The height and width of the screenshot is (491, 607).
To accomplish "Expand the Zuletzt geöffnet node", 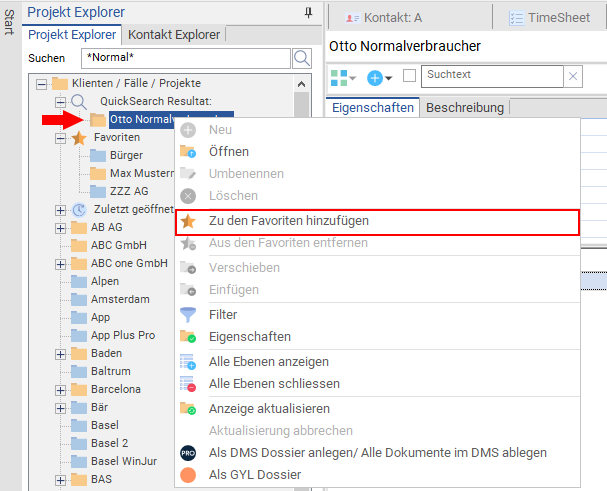I will (x=60, y=210).
